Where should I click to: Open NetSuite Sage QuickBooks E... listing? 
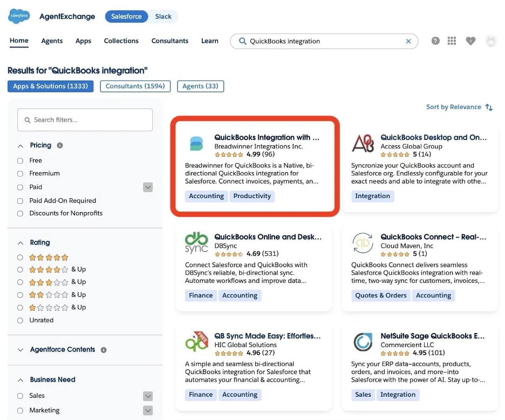433,336
